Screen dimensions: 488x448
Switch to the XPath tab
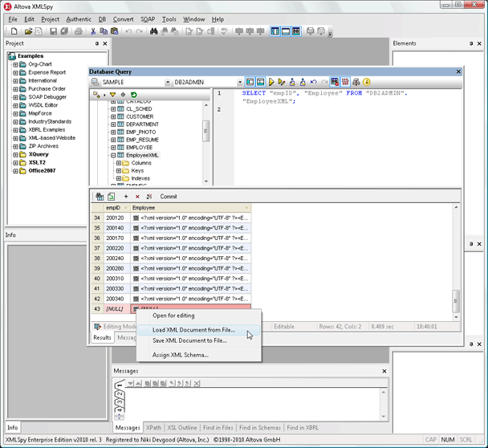click(154, 428)
